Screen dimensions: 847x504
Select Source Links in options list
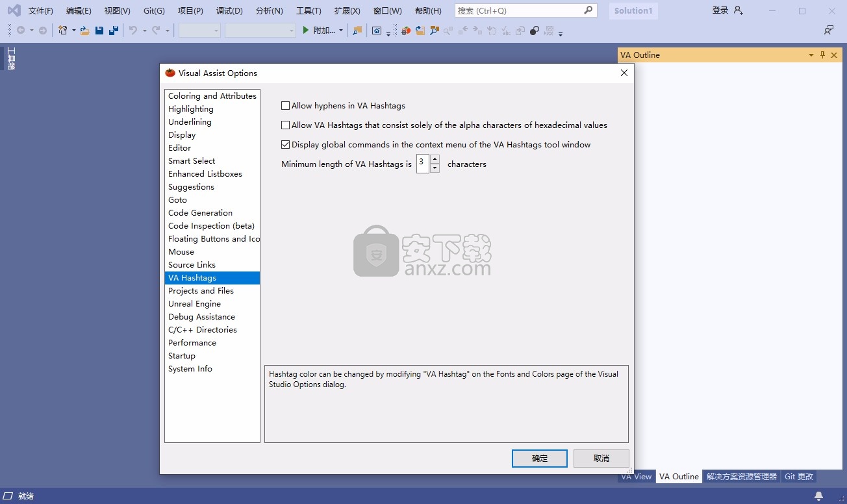click(x=212, y=265)
